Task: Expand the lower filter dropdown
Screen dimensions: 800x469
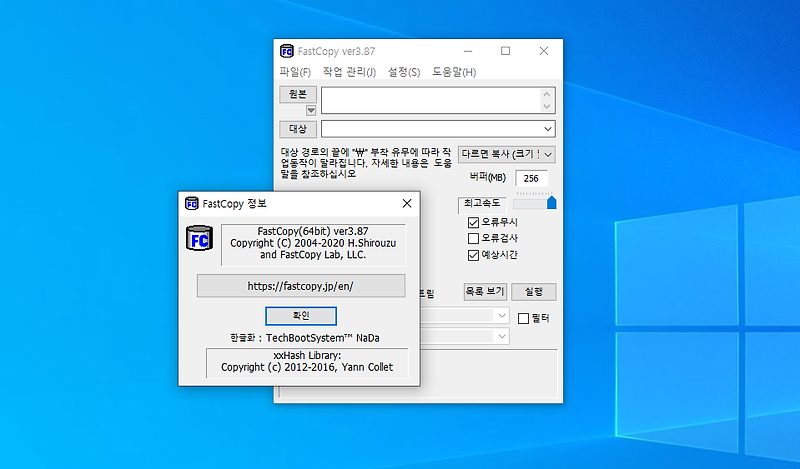Action: [x=502, y=336]
